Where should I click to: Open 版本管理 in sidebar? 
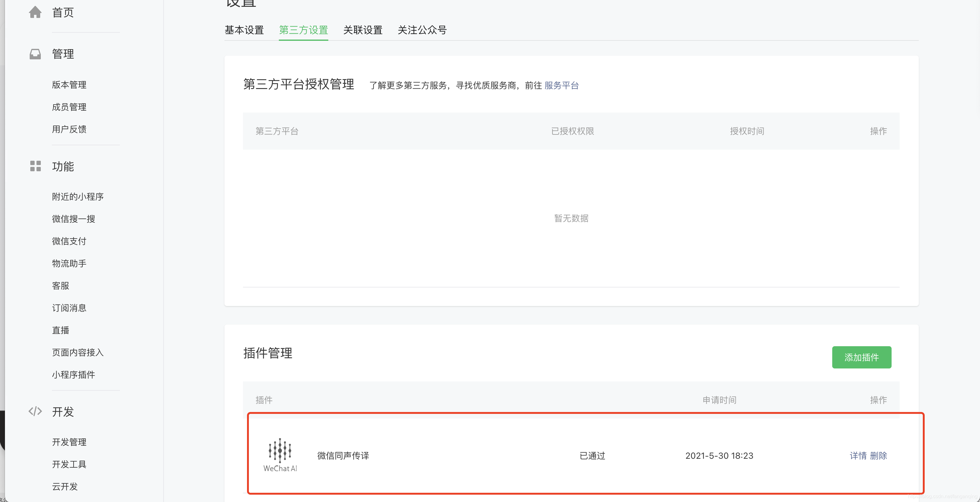[69, 85]
